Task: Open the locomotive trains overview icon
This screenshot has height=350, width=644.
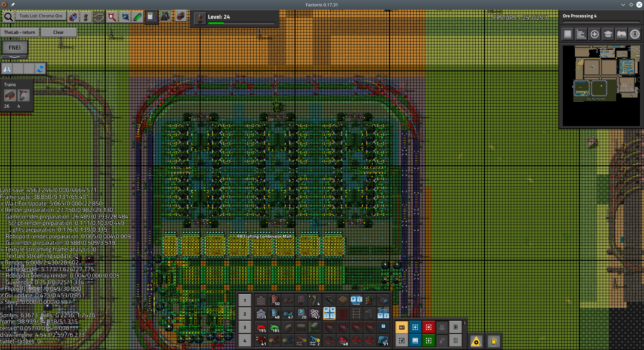Action: 621,34
